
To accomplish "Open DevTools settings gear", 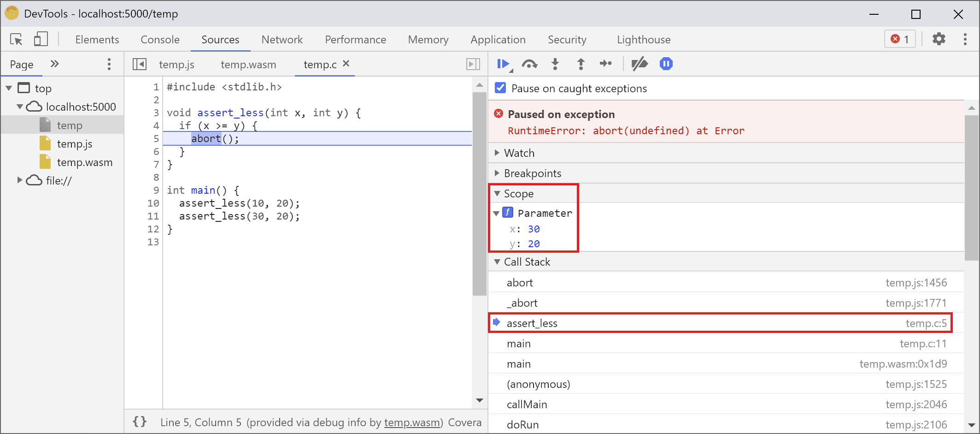I will click(x=939, y=39).
